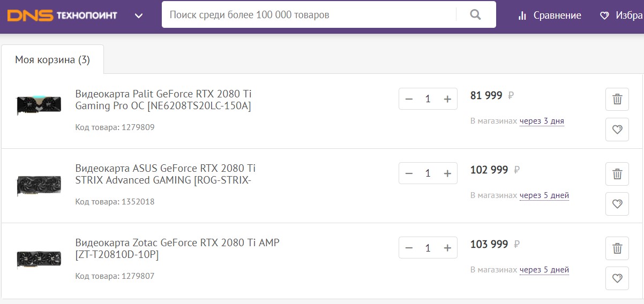Click the 'через 5 дней' link for the ASUS card
This screenshot has height=304, width=644.
544,195
